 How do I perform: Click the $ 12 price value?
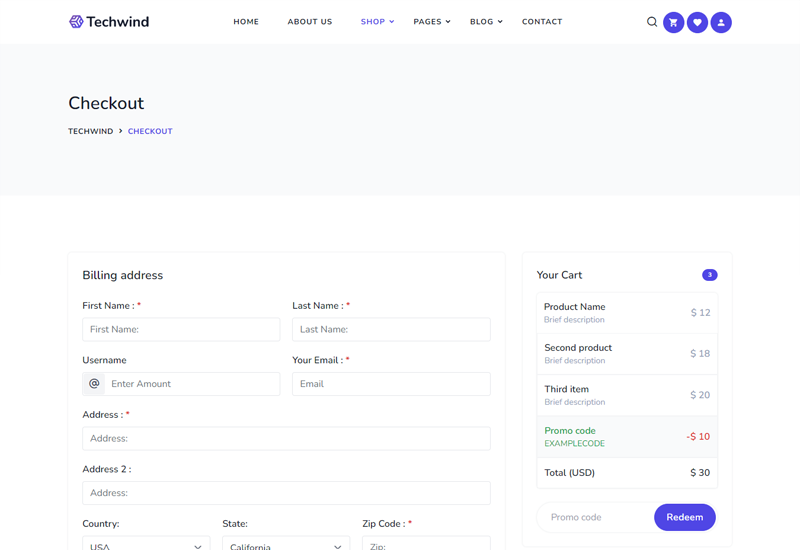[701, 313]
